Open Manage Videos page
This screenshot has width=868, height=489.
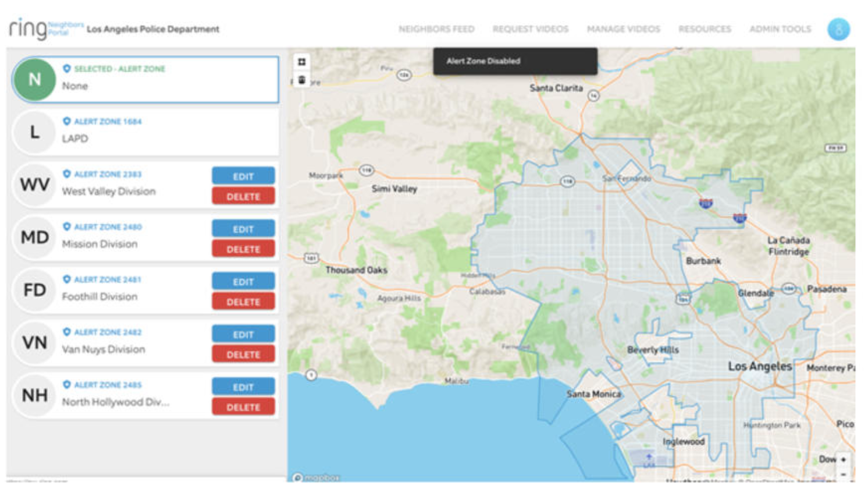tap(623, 29)
